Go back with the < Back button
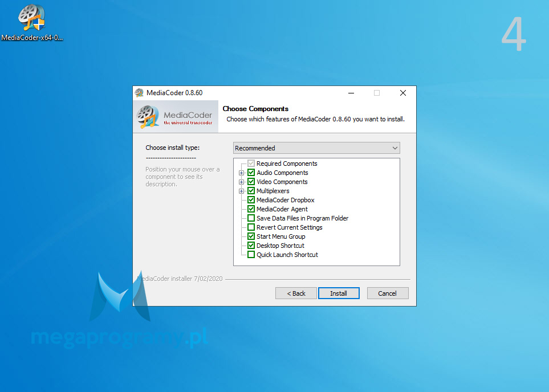 (x=296, y=293)
